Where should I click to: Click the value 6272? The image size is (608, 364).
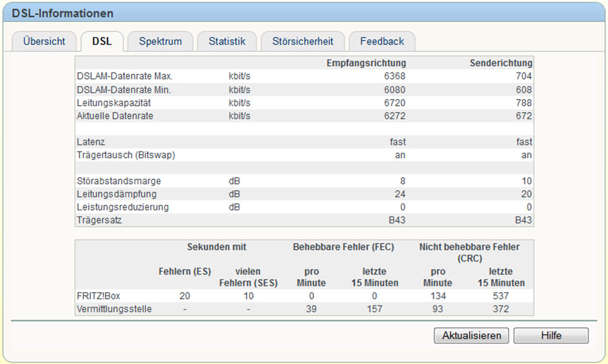(395, 115)
